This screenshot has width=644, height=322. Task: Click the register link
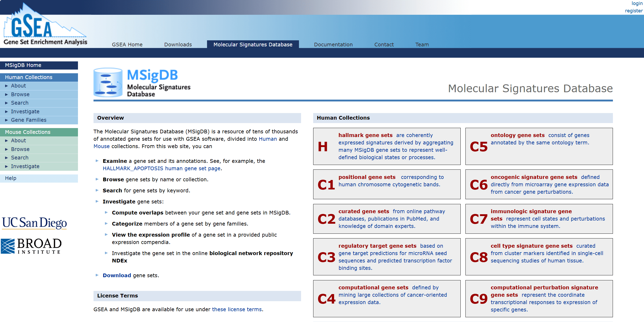[x=633, y=11]
